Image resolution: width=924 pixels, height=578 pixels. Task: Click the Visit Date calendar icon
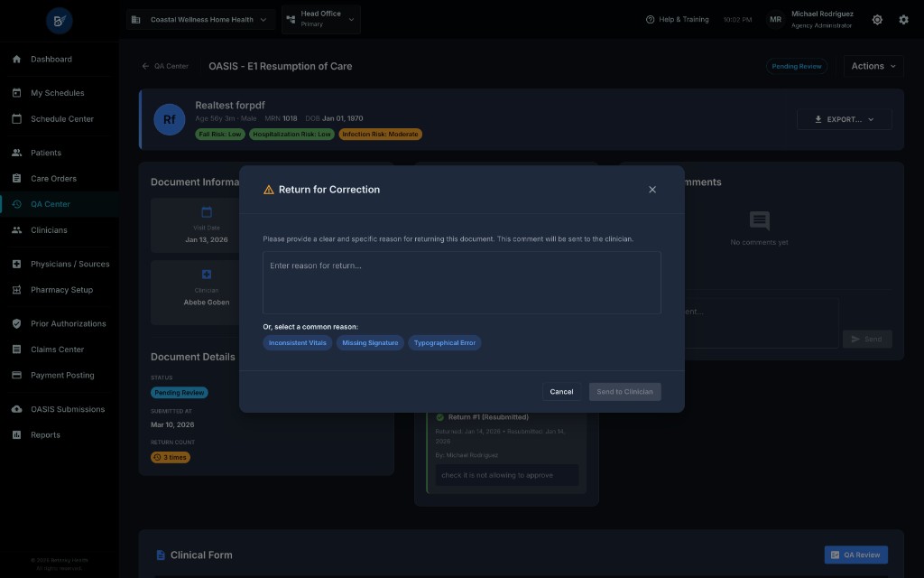click(207, 212)
